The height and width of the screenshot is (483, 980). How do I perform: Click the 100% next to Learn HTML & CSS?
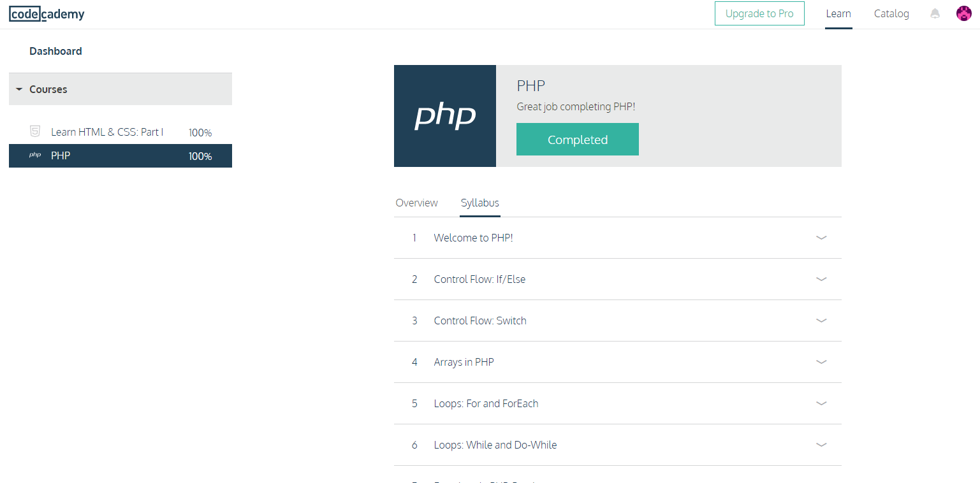(x=200, y=133)
